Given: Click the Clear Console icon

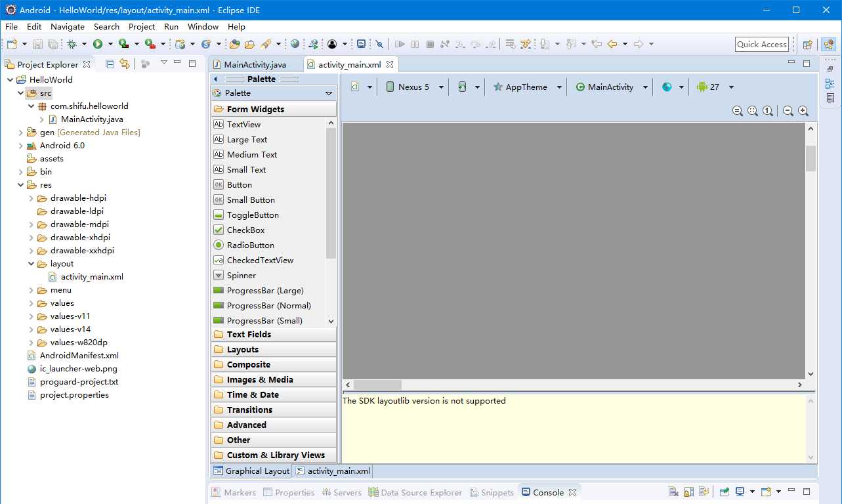Looking at the screenshot, I should [x=673, y=492].
